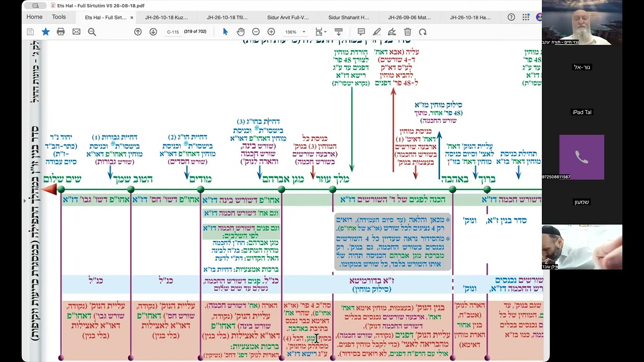
Task: Open the help question mark icon
Action: (511, 17)
